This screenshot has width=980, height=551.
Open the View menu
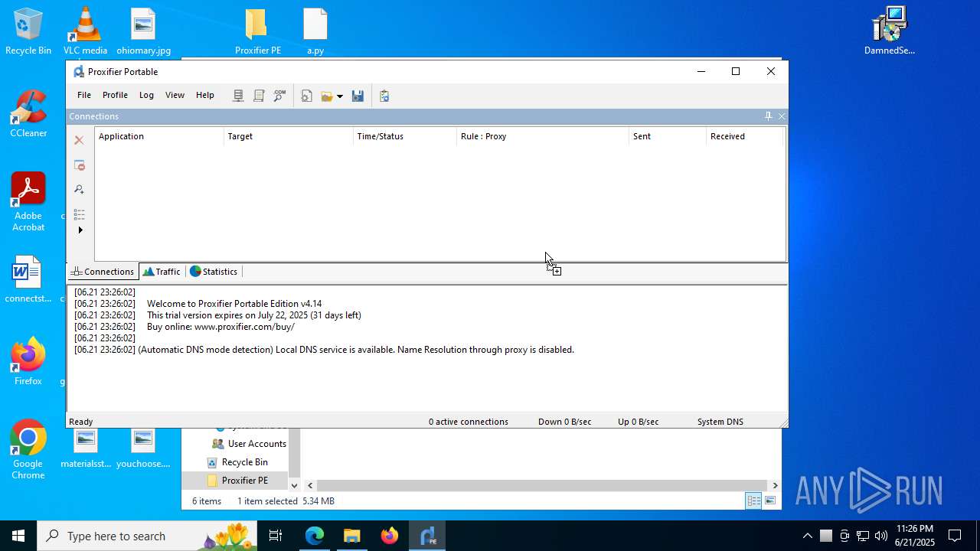click(175, 95)
